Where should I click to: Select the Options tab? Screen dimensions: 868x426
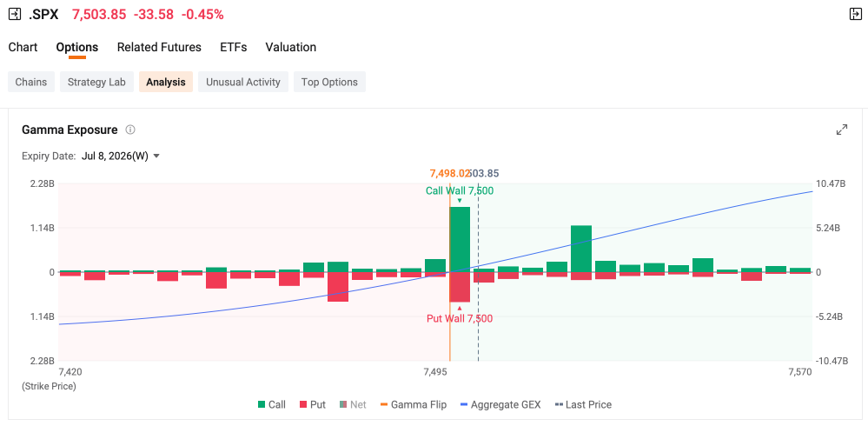pos(77,47)
